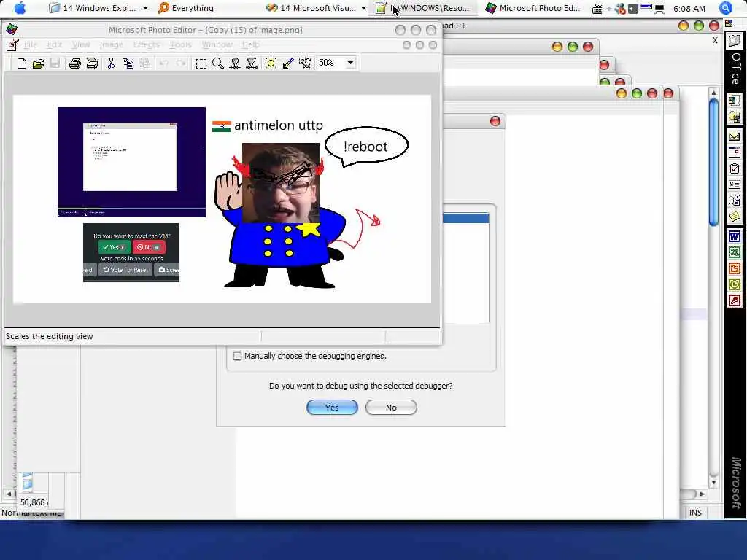Click Open Office Document icon on Office bar
The image size is (747, 560).
point(735,116)
